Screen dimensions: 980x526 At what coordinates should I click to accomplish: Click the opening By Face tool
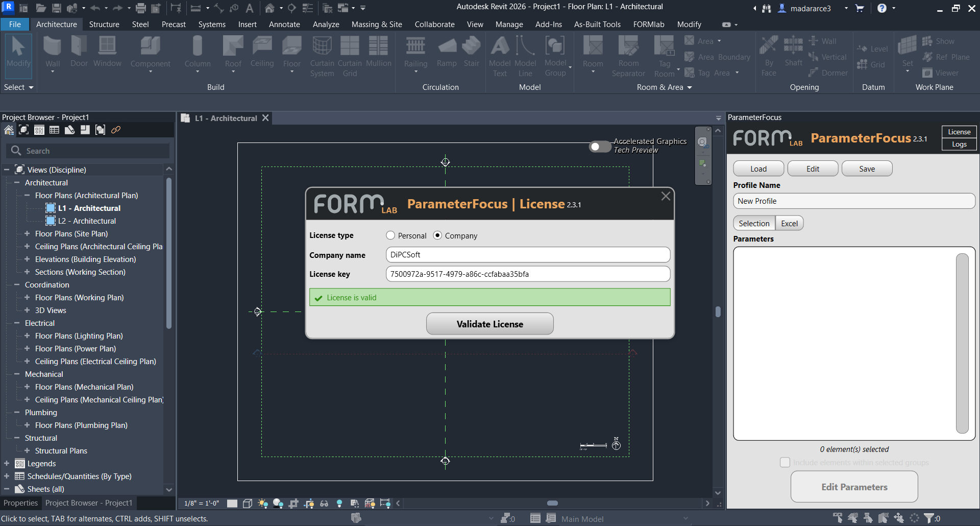(769, 56)
